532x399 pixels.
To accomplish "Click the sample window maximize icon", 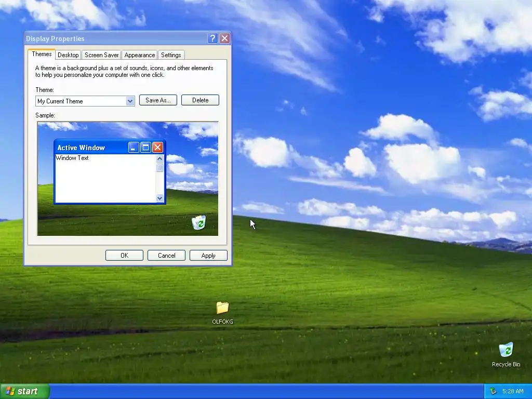I will 145,147.
